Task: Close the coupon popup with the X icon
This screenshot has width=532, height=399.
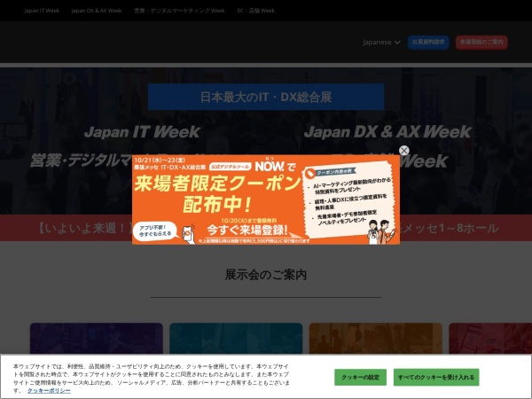Action: (403, 151)
